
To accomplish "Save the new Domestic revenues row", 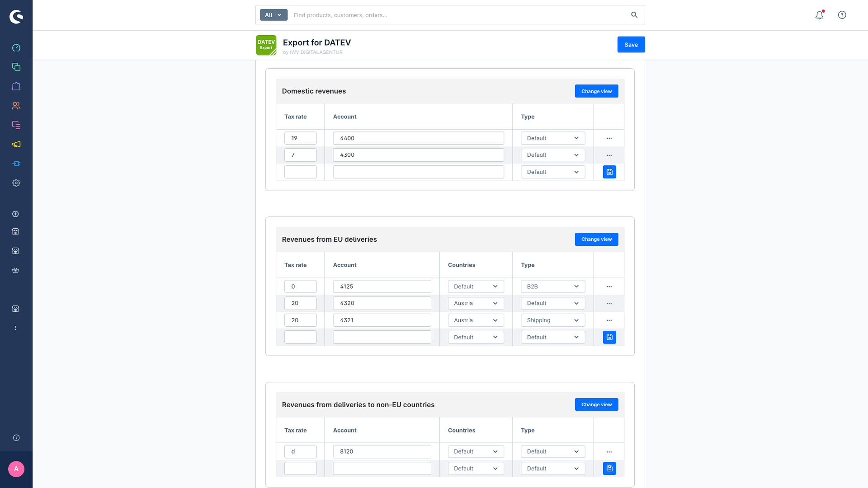I will [609, 172].
